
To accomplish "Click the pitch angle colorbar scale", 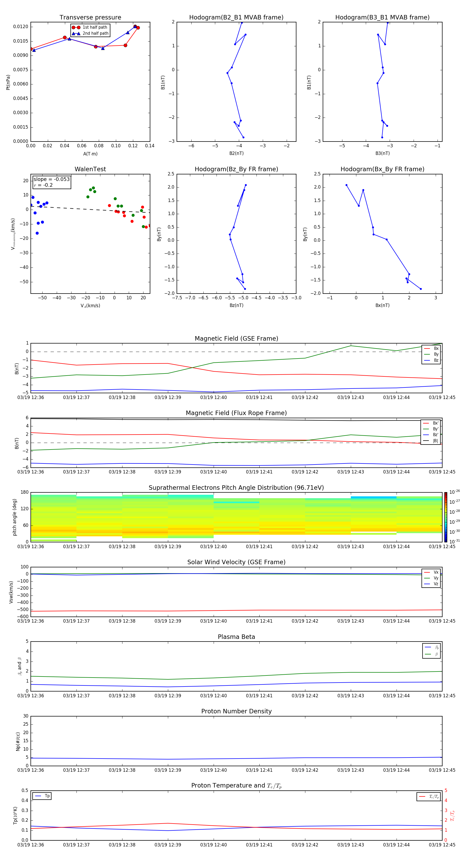I will tap(445, 517).
